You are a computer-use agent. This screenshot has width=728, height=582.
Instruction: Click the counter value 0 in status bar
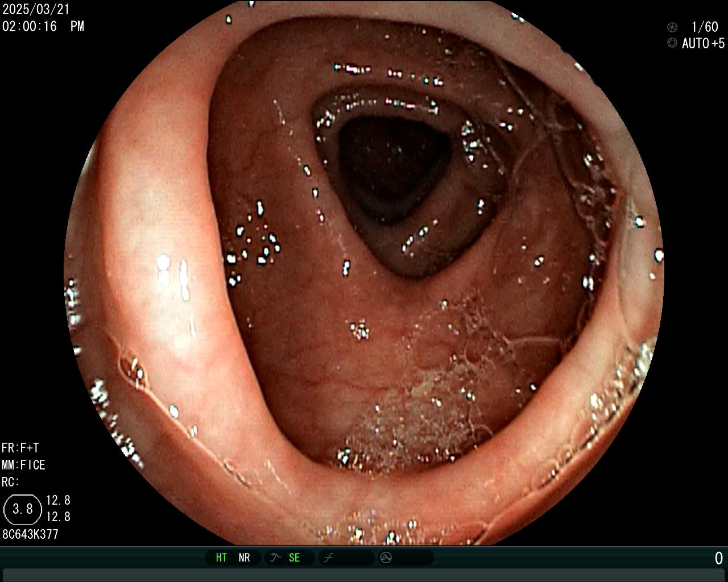pos(718,558)
